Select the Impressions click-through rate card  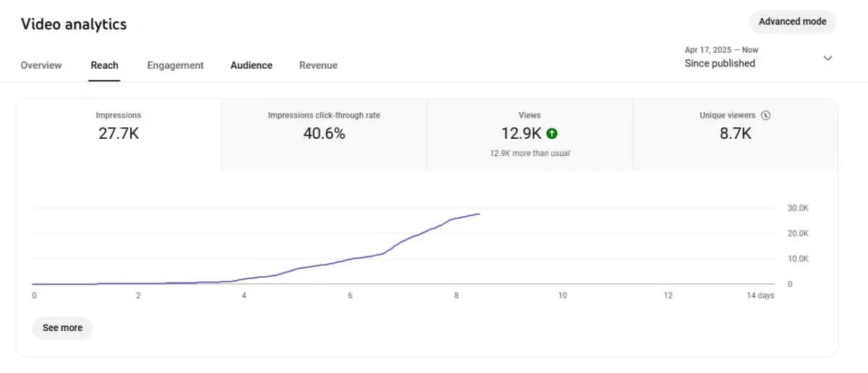click(x=324, y=134)
